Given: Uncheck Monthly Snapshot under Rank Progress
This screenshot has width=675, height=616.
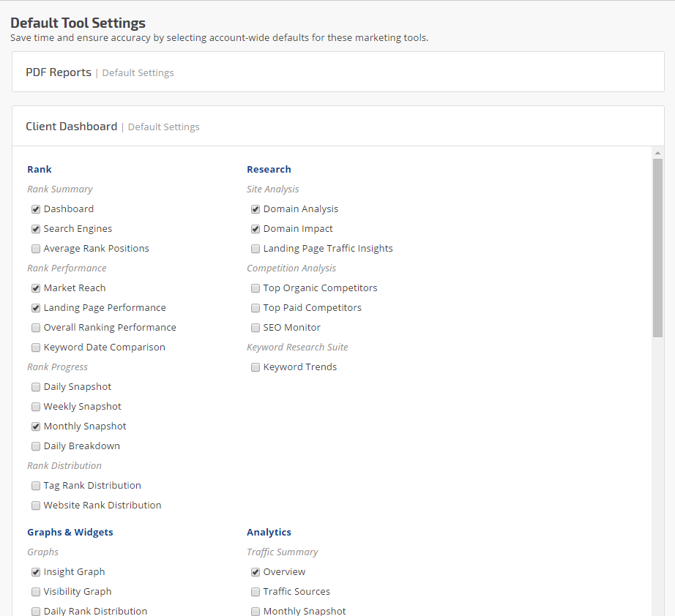Looking at the screenshot, I should (36, 427).
